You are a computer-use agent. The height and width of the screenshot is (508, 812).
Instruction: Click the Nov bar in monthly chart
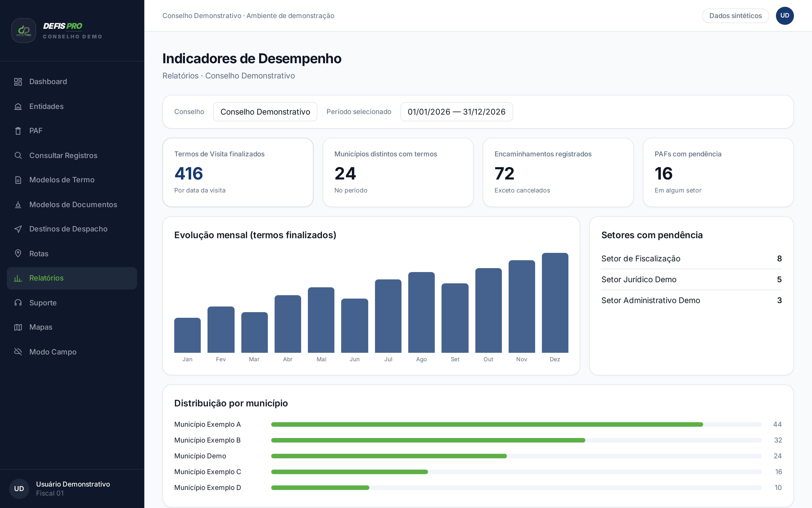522,307
